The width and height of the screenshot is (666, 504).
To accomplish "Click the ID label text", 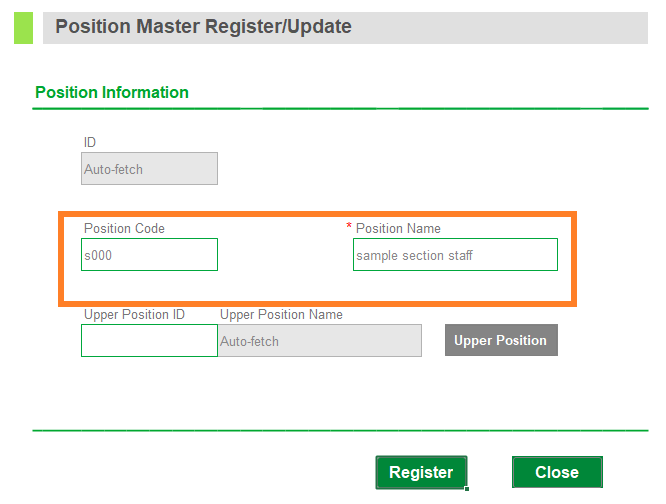I will [90, 142].
